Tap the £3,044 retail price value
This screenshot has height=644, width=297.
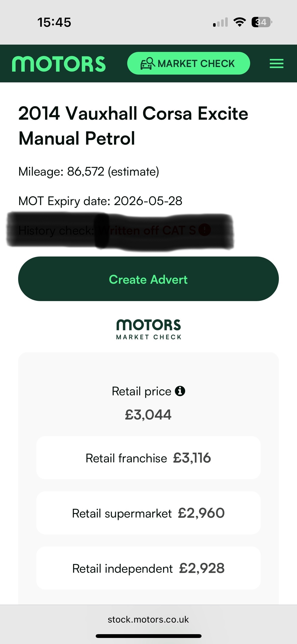(x=148, y=415)
